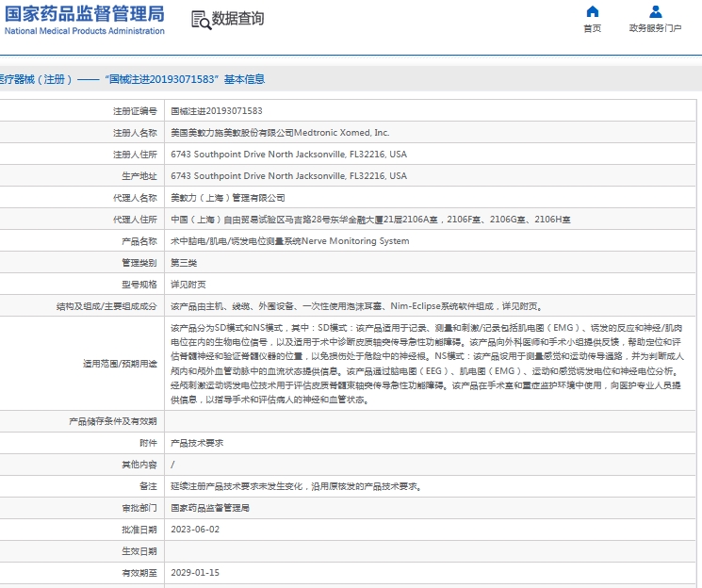Click the 产品储存条件及有效期 label

pyautogui.click(x=113, y=421)
